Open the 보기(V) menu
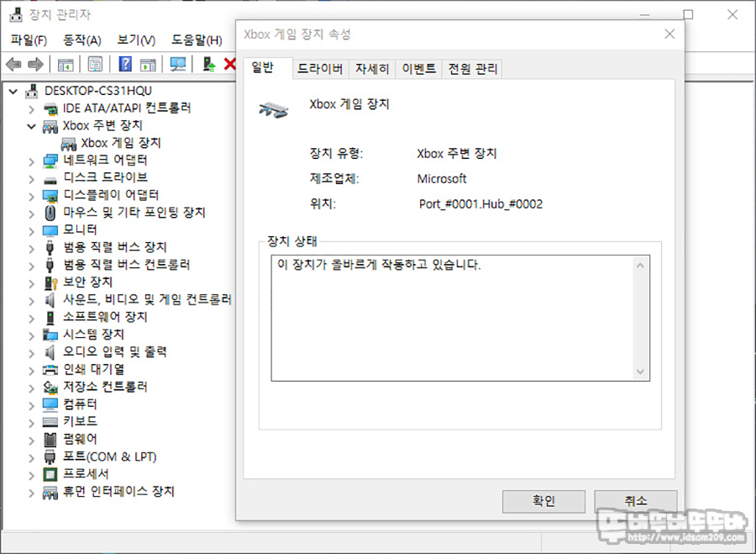This screenshot has height=554, width=756. [x=136, y=40]
